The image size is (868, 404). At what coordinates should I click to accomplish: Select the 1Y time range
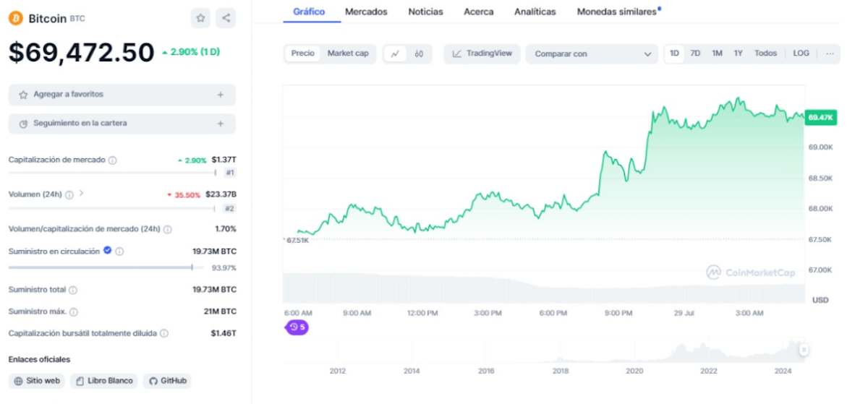(x=739, y=53)
